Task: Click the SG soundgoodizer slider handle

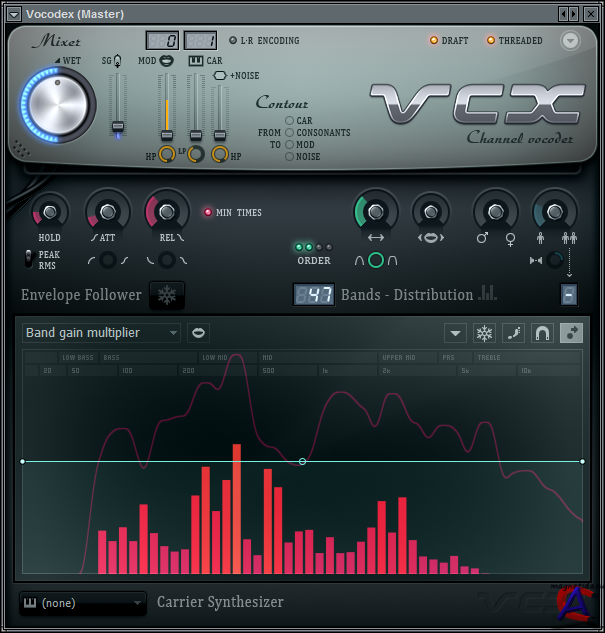Action: 118,127
